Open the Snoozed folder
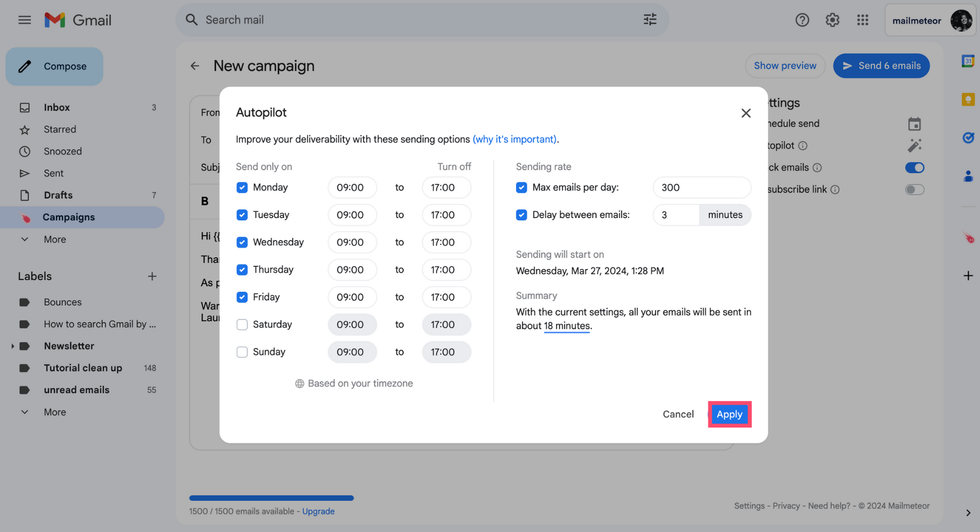 pos(82,151)
